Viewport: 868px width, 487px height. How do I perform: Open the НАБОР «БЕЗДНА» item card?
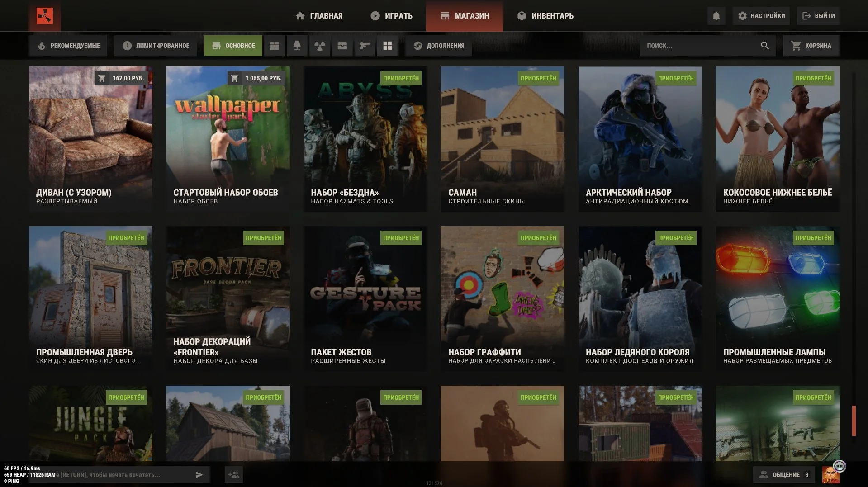click(365, 139)
